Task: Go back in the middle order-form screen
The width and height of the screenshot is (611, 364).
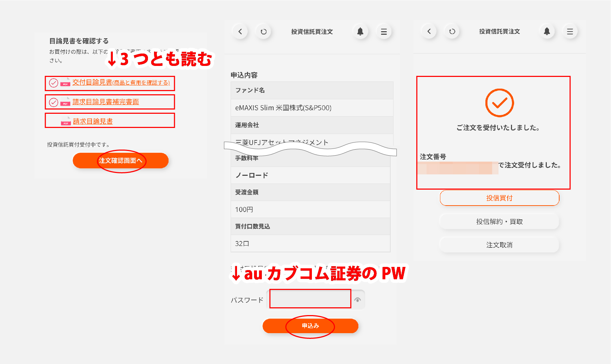Action: 240,32
